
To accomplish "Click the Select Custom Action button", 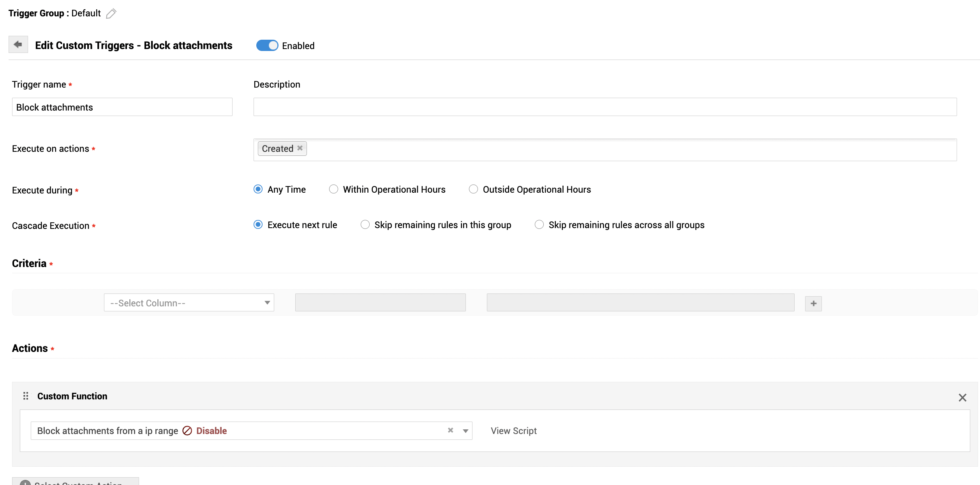I will pyautogui.click(x=76, y=482).
